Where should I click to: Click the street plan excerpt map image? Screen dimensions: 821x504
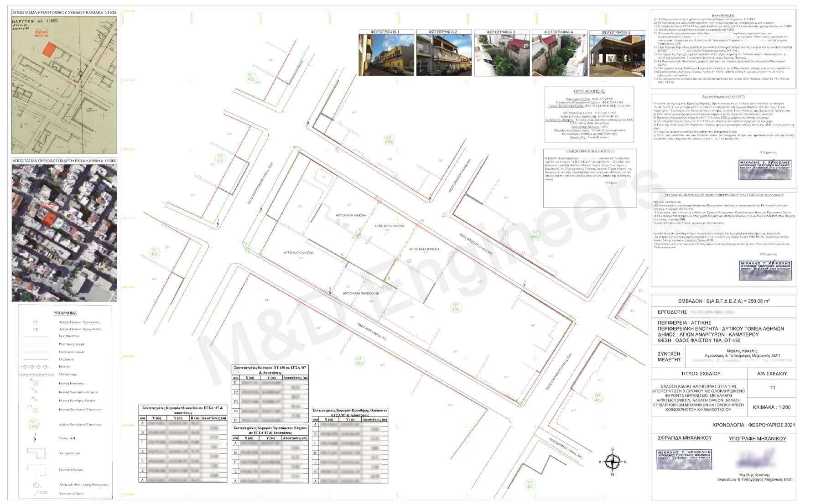click(x=64, y=85)
